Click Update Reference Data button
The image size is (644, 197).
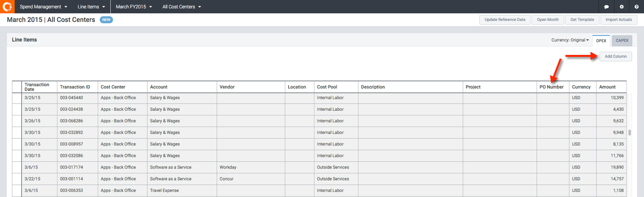point(504,20)
